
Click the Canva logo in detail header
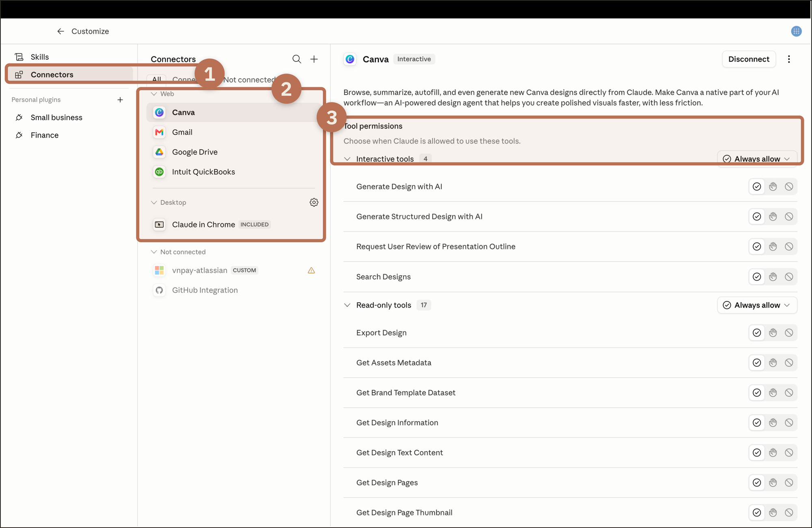350,59
